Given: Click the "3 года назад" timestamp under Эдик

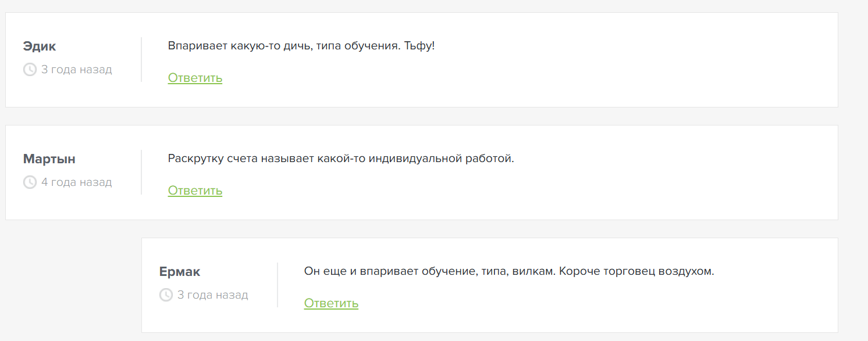Looking at the screenshot, I should click(77, 70).
